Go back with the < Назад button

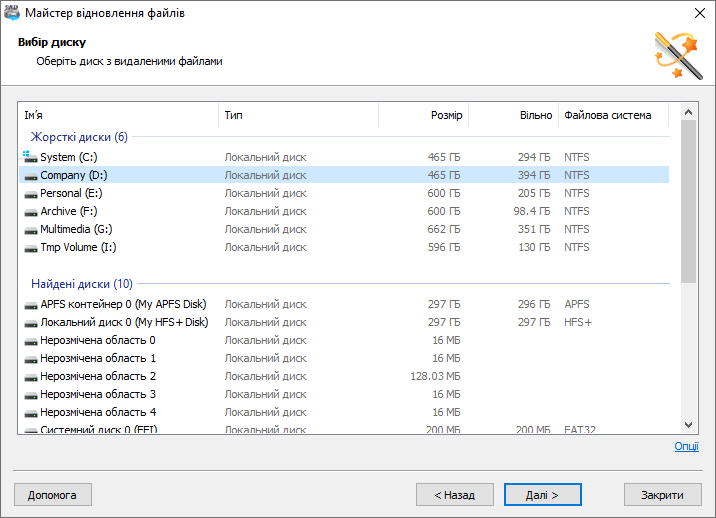(x=455, y=495)
